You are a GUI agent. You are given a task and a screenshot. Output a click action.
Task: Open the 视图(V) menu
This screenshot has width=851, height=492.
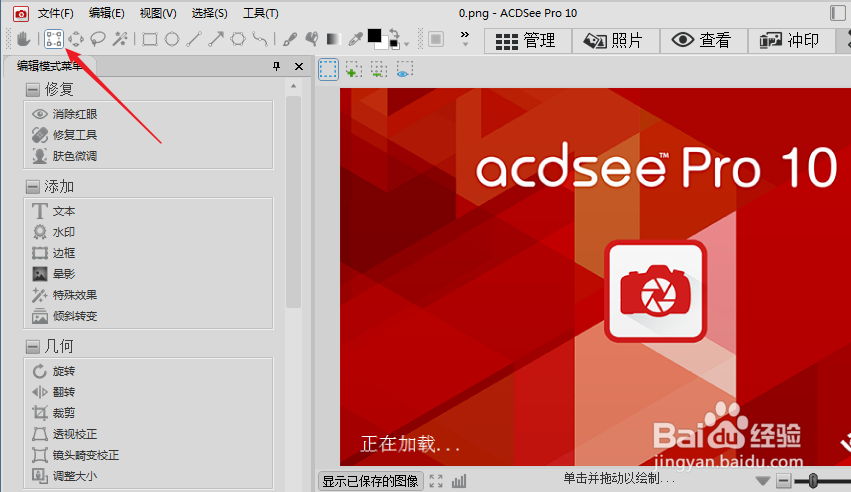(x=158, y=13)
